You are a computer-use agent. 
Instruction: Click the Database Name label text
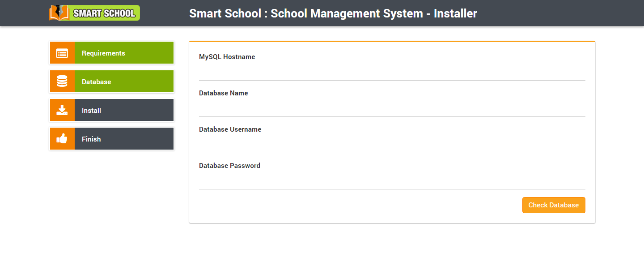click(223, 93)
